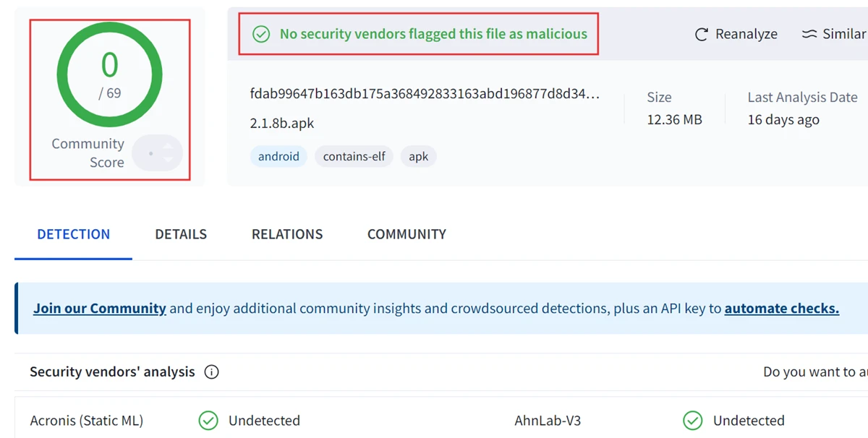This screenshot has width=868, height=438.
Task: Upvote using the community score up arrow
Action: pos(169,147)
